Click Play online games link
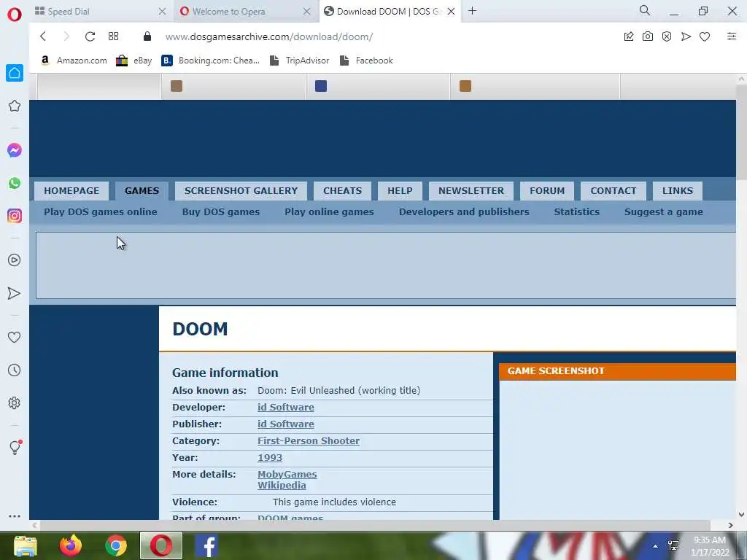 329,212
